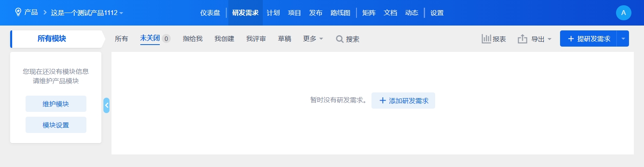
Task: Filter by 指给我
Action: 193,39
